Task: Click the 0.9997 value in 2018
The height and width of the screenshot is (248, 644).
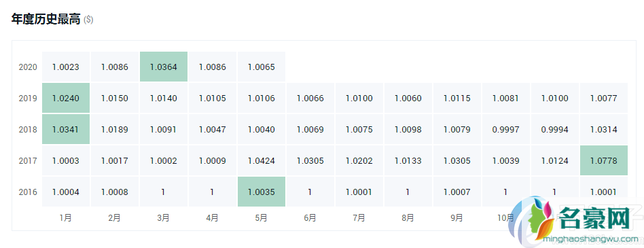Action: (505, 129)
